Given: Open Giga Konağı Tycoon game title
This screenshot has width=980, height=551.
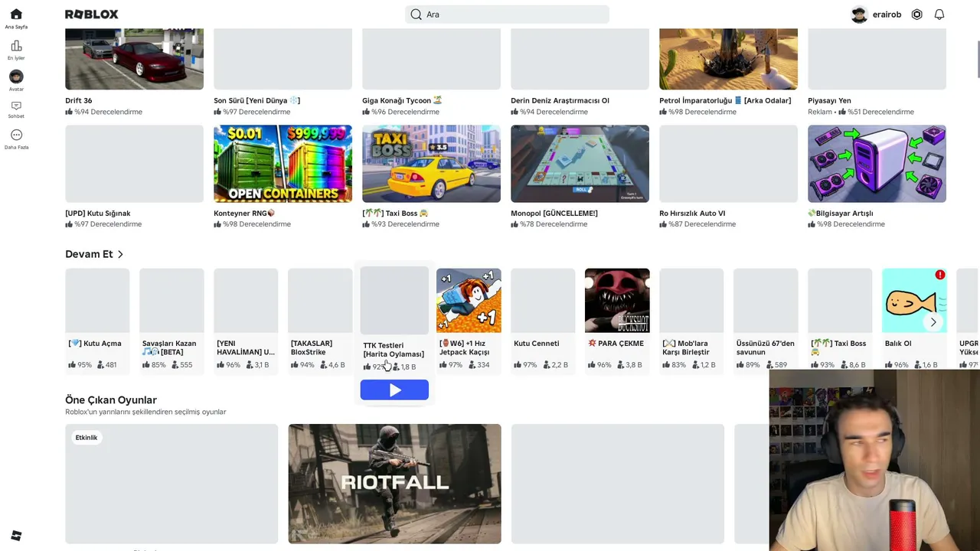Looking at the screenshot, I should (x=402, y=100).
